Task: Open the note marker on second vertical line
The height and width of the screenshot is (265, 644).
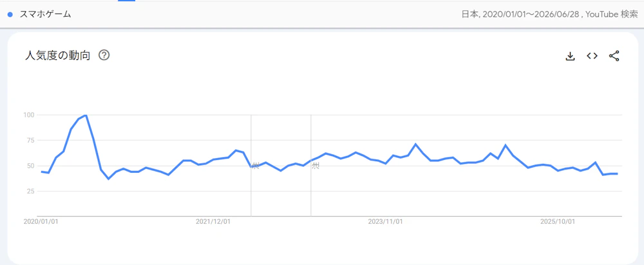Action: tap(316, 166)
